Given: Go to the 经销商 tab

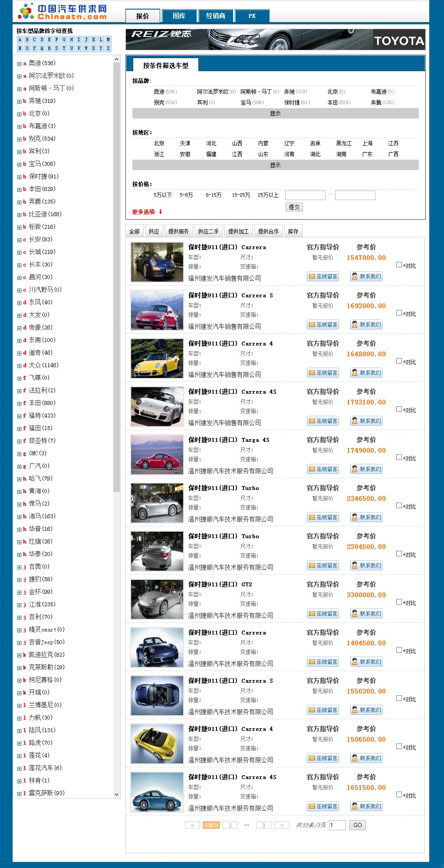Looking at the screenshot, I should (x=216, y=16).
